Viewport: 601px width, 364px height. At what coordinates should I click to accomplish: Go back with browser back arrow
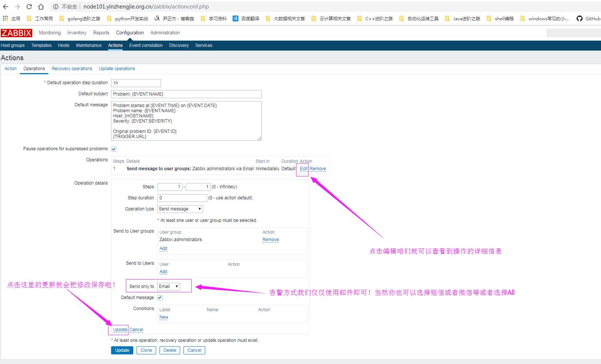click(x=6, y=7)
